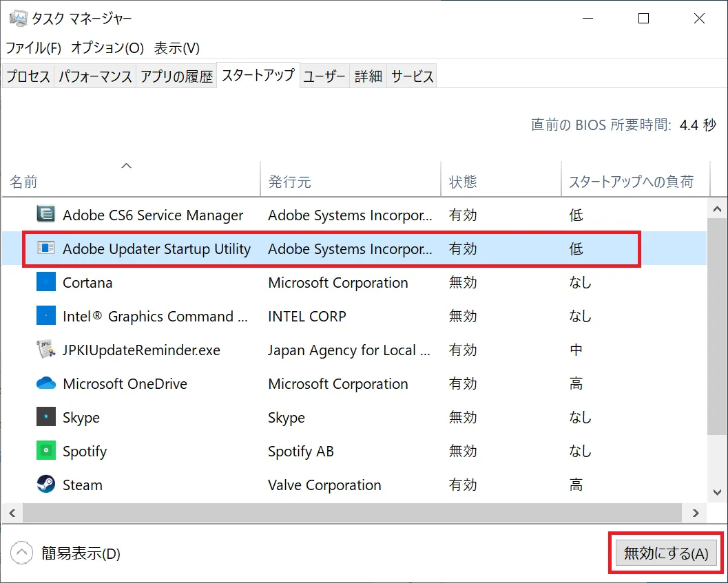The image size is (728, 583).
Task: Select the Microsoft OneDrive row name
Action: (x=125, y=384)
